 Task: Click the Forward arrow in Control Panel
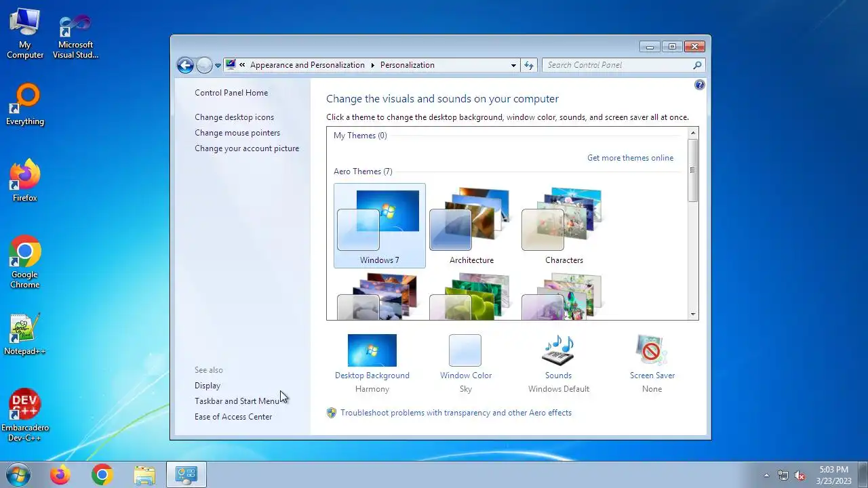pos(204,65)
